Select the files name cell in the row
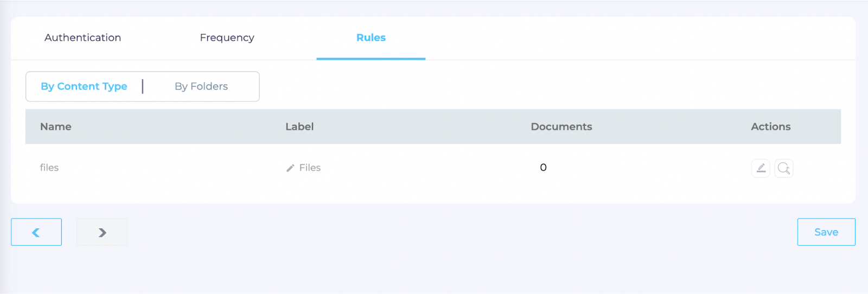The image size is (868, 294). 49,168
